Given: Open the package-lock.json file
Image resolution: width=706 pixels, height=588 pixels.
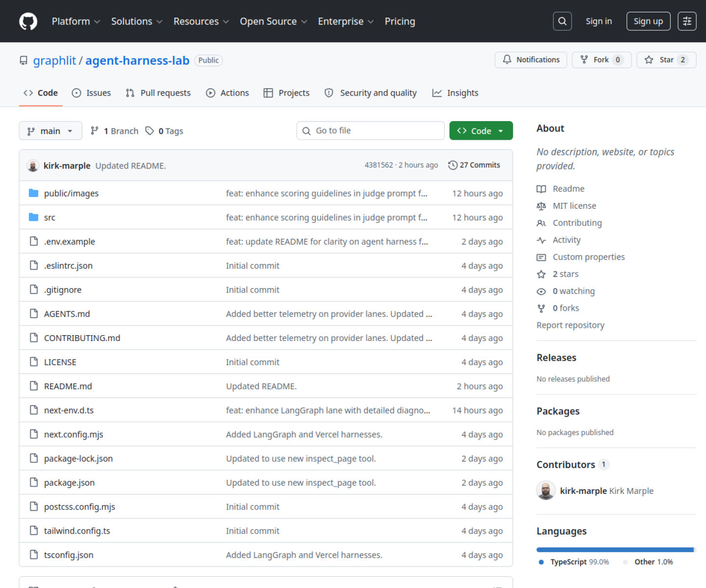Looking at the screenshot, I should click(78, 459).
